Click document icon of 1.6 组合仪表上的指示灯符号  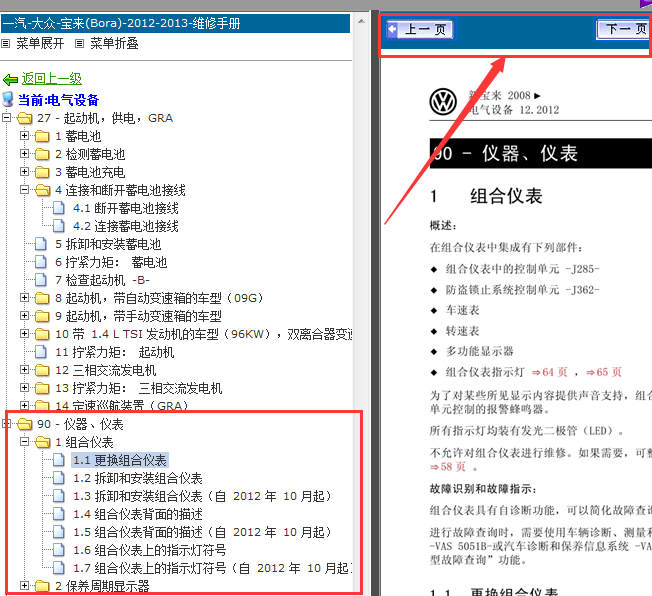59,550
